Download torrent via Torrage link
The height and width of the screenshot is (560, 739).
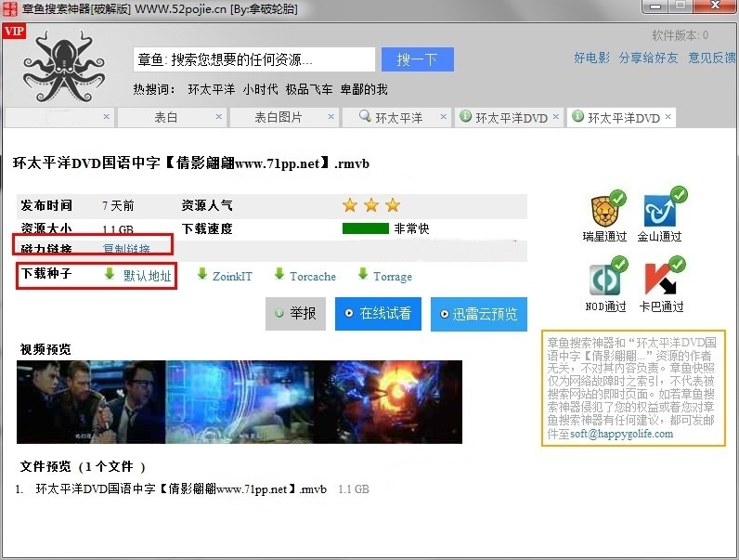click(393, 277)
